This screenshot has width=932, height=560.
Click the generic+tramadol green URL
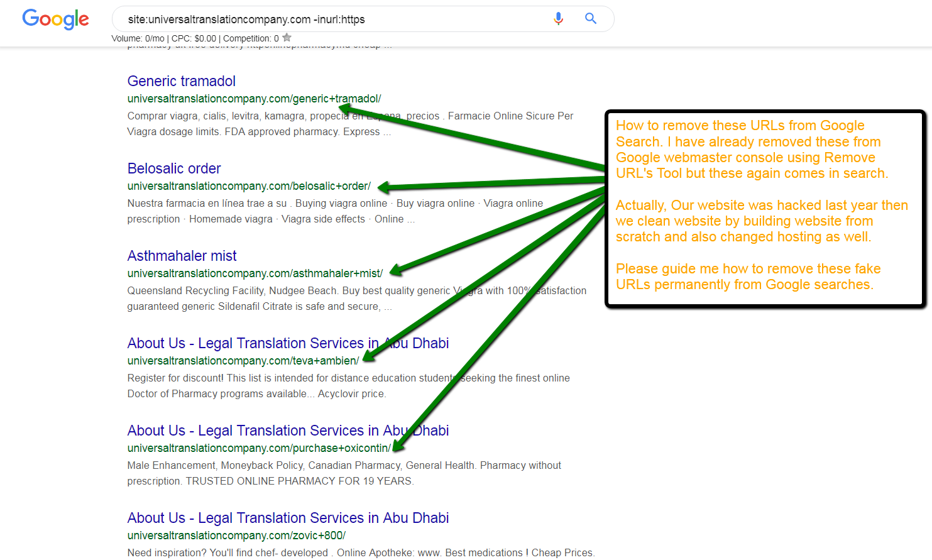pyautogui.click(x=254, y=99)
